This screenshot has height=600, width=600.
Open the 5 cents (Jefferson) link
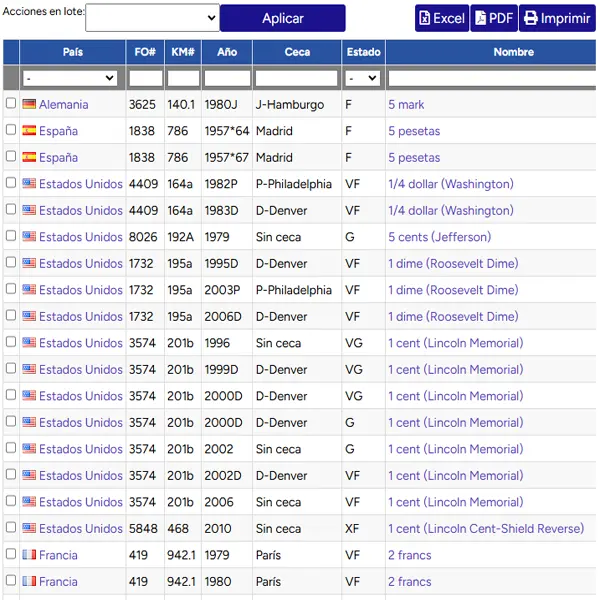coord(440,237)
